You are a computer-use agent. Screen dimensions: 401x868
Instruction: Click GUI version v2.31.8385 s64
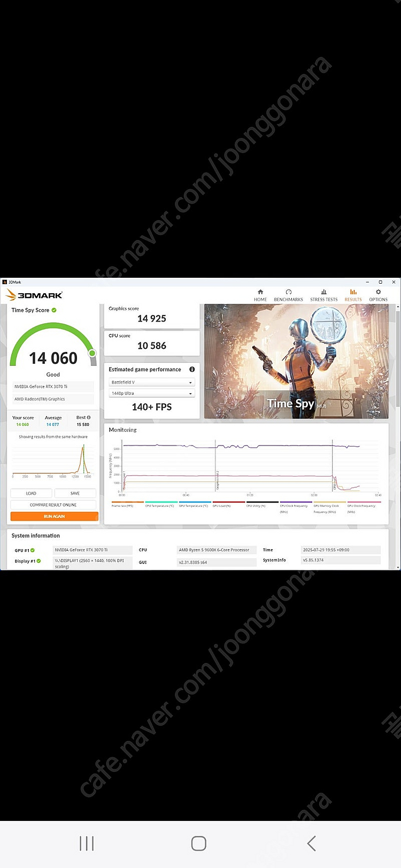(x=217, y=562)
